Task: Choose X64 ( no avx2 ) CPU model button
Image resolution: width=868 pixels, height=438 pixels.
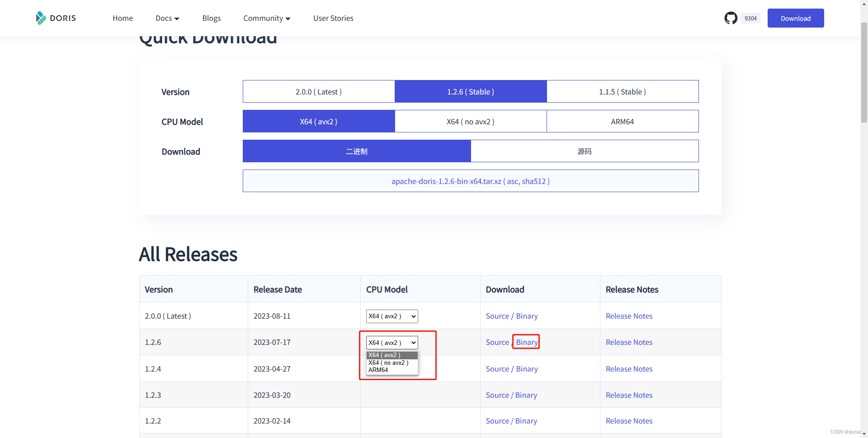Action: click(x=471, y=122)
